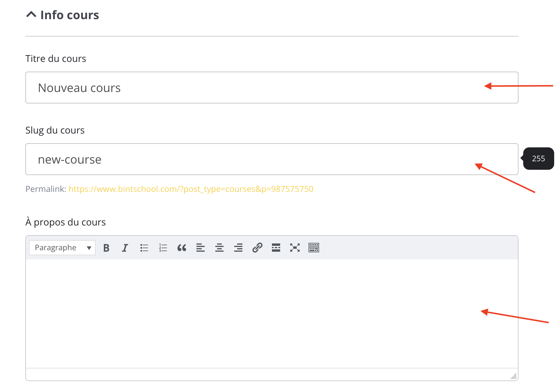Image resolution: width=558 pixels, height=392 pixels.
Task: Click the 255 character counter badge
Action: tap(538, 159)
